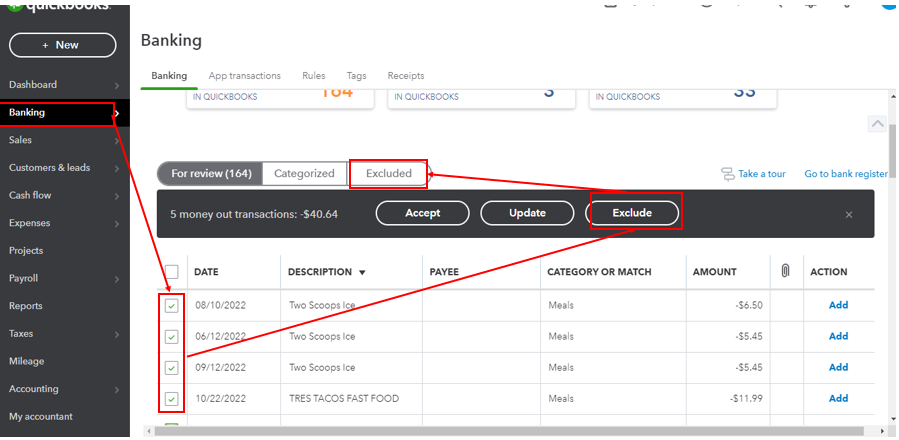Image resolution: width=899 pixels, height=440 pixels.
Task: Click the Accept button
Action: (x=423, y=213)
